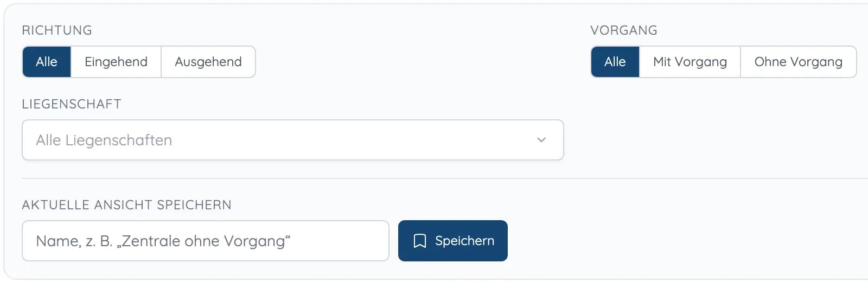This screenshot has width=868, height=282.
Task: Click the LIEGENSCHAFT section label
Action: point(72,104)
